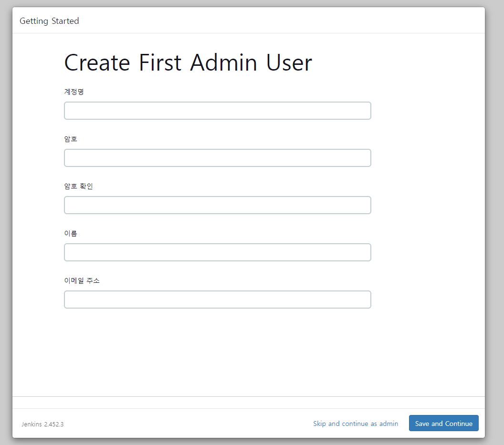This screenshot has width=504, height=445.
Task: Click the 이름 label text
Action: [x=70, y=233]
